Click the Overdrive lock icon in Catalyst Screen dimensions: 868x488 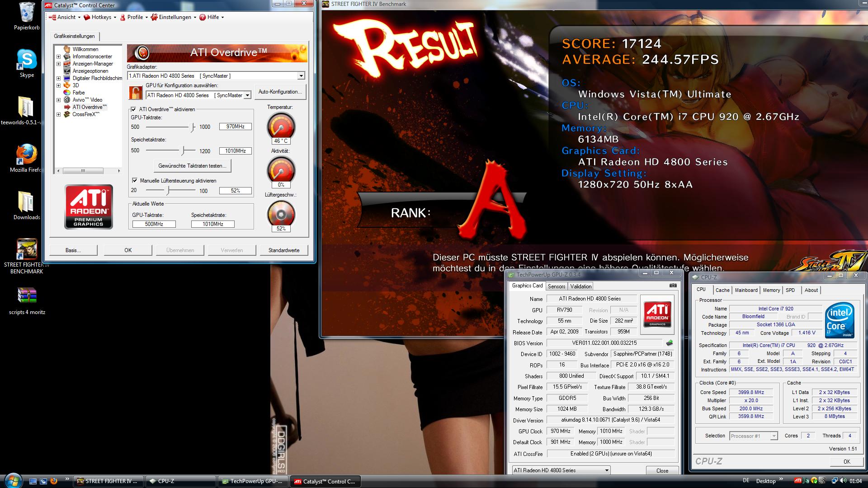pos(136,93)
